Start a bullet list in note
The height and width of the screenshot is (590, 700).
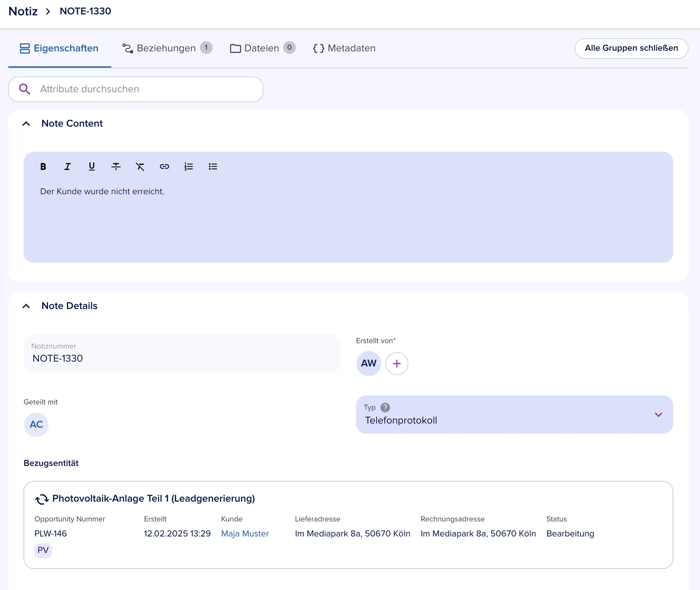coord(213,166)
